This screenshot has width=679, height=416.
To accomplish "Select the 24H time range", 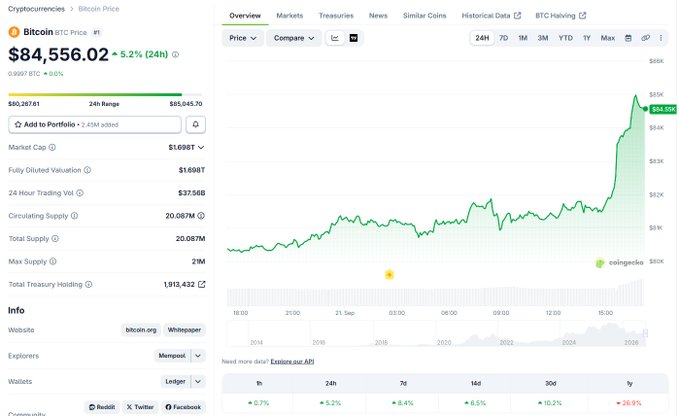I will click(x=482, y=38).
